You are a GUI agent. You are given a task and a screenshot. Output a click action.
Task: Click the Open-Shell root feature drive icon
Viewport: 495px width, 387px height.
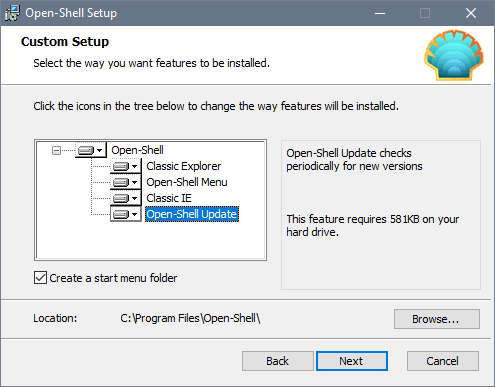[86, 151]
